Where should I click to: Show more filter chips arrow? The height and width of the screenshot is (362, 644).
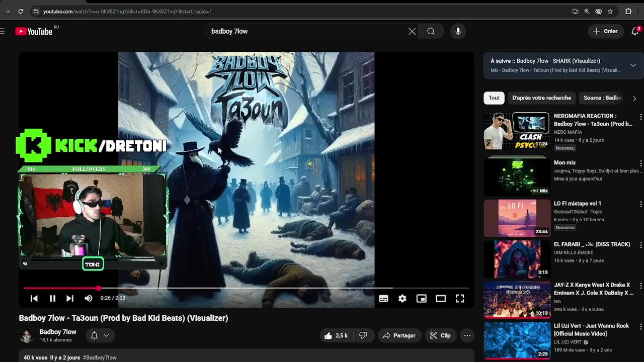click(x=634, y=99)
